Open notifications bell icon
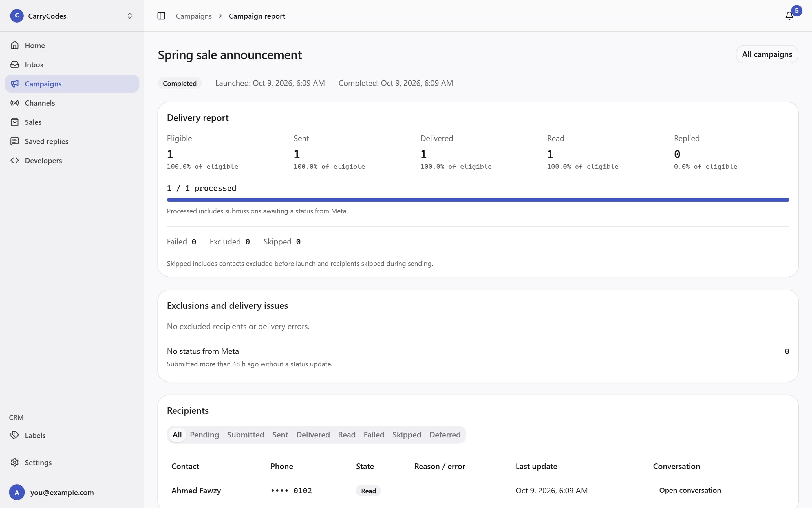This screenshot has width=812, height=508. 789,16
